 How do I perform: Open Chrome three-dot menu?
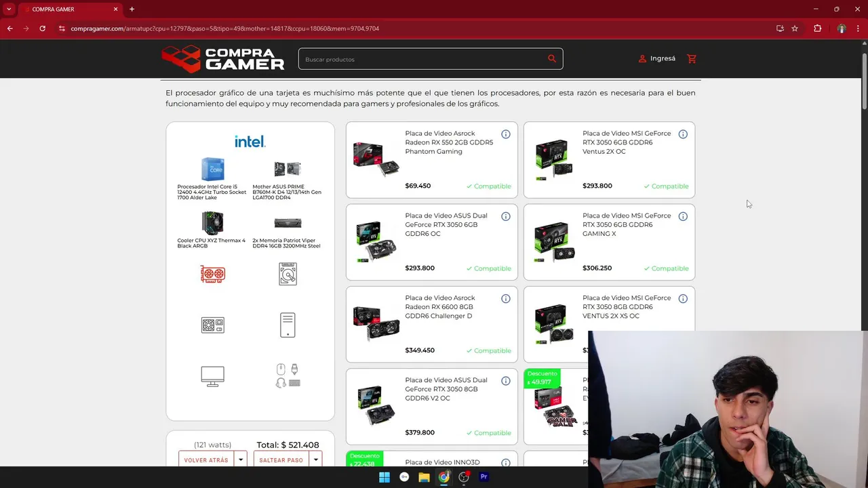[859, 28]
